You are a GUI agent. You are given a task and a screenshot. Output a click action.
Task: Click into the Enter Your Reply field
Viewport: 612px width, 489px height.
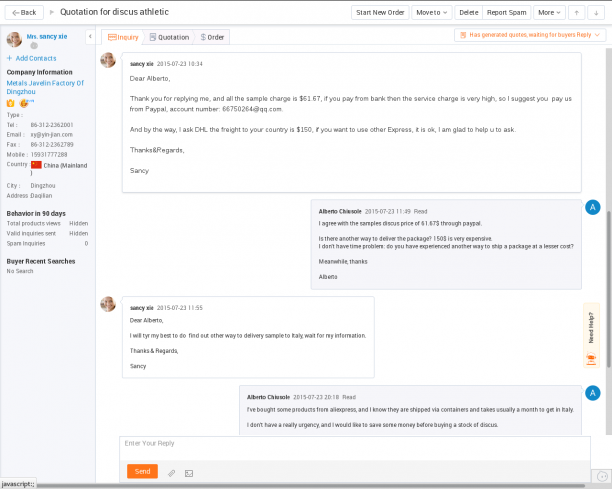pyautogui.click(x=355, y=448)
